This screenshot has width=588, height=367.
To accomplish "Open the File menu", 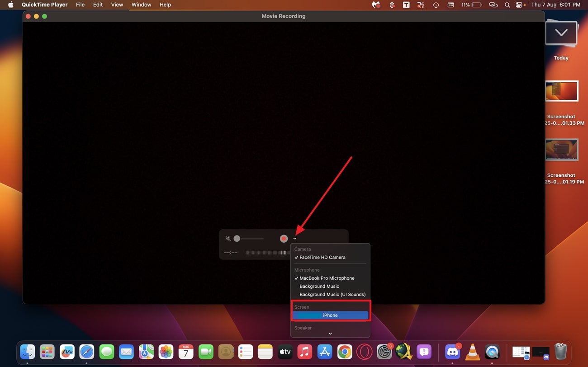I will pyautogui.click(x=80, y=5).
